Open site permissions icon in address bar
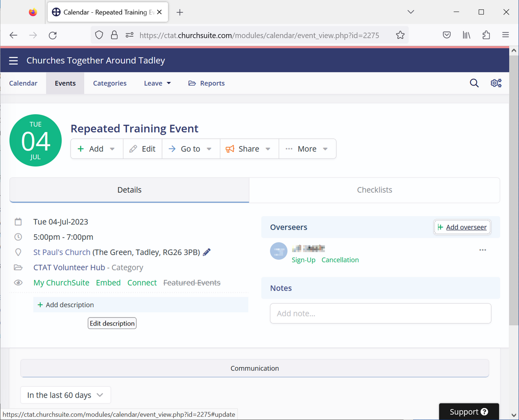Image resolution: width=519 pixels, height=420 pixels. pos(129,35)
